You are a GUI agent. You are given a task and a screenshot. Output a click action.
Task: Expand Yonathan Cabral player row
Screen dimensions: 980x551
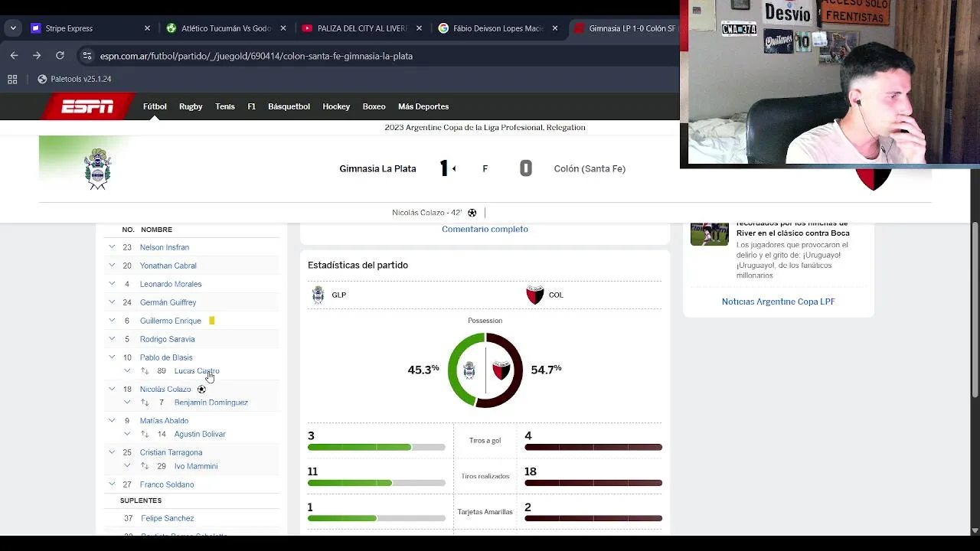tap(112, 266)
